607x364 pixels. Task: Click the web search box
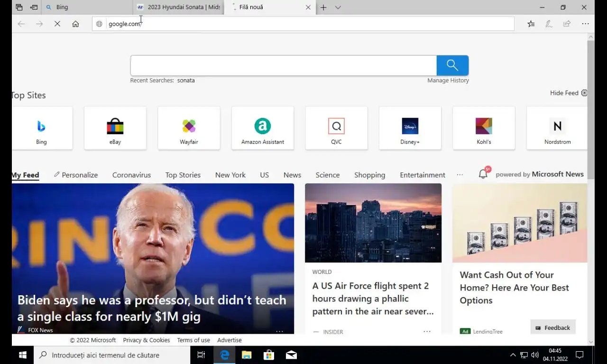284,65
